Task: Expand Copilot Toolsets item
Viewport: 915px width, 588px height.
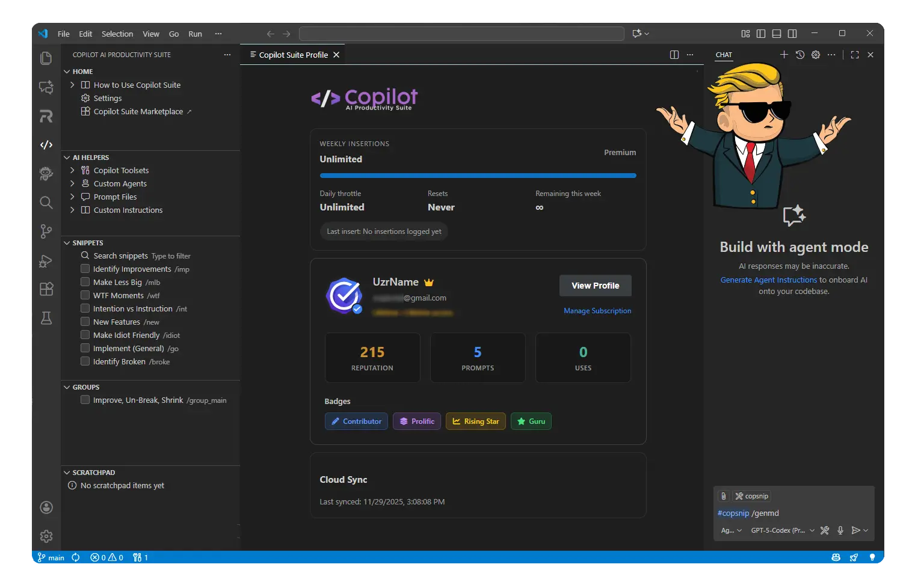Action: [72, 170]
